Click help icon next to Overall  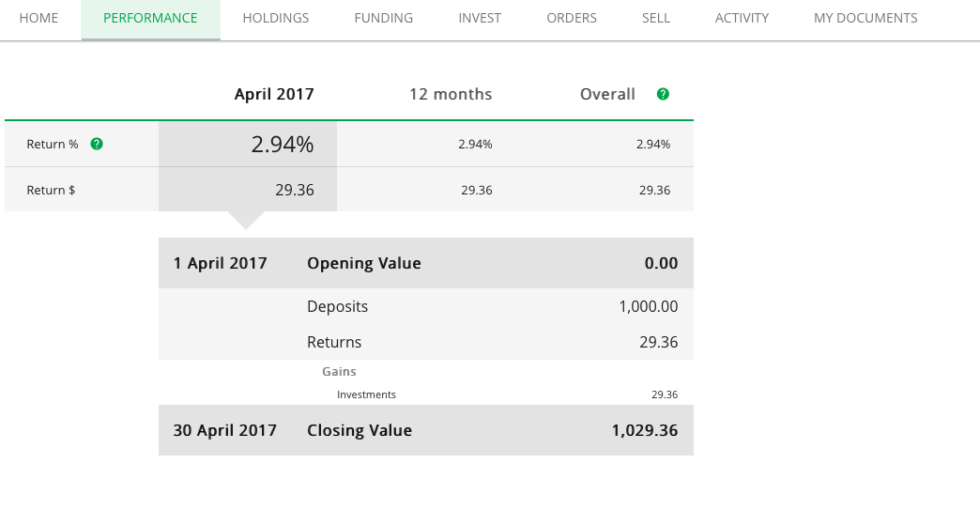pyautogui.click(x=663, y=94)
